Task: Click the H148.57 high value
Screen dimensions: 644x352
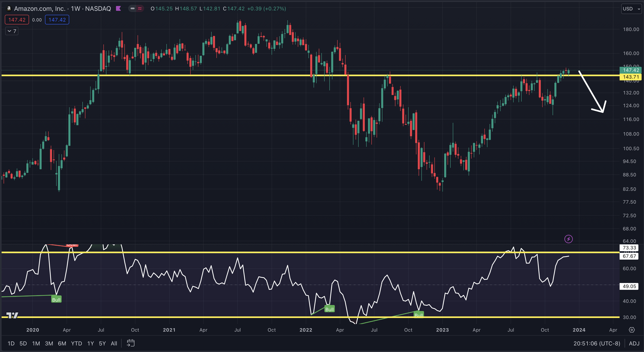Action: tap(186, 8)
